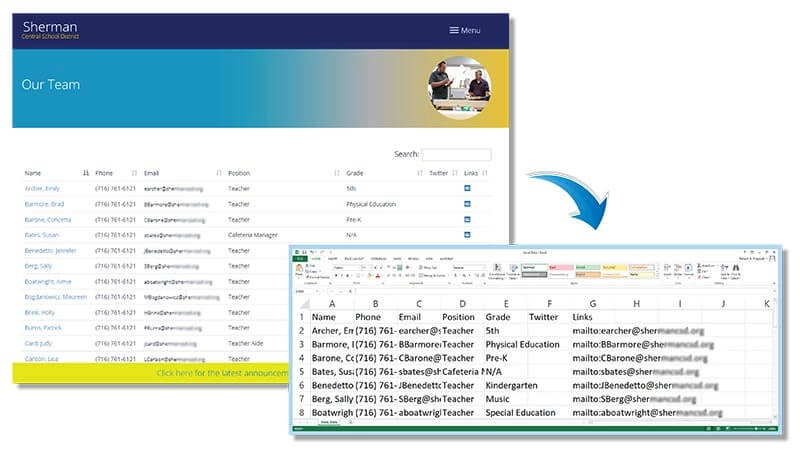Select the Excel worksheet tab at bottom
The image size is (800, 451).
(328, 423)
